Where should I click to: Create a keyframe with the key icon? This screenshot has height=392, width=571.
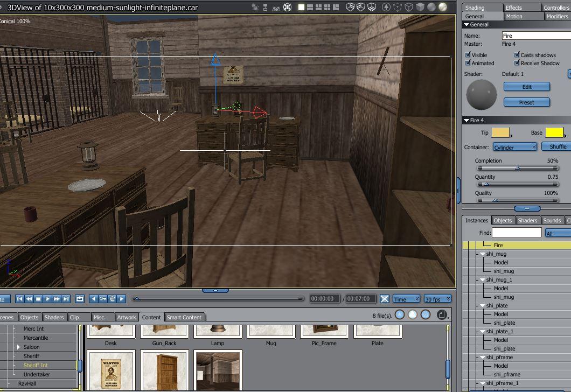click(x=103, y=299)
